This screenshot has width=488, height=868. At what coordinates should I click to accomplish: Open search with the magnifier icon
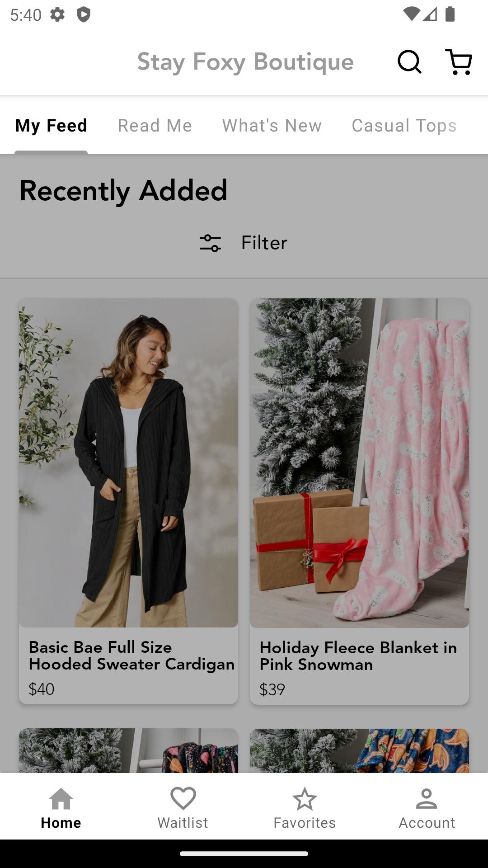coord(409,61)
